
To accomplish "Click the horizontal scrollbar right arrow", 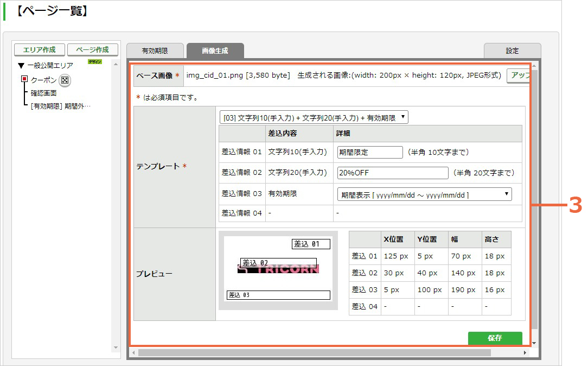I will pos(525,353).
